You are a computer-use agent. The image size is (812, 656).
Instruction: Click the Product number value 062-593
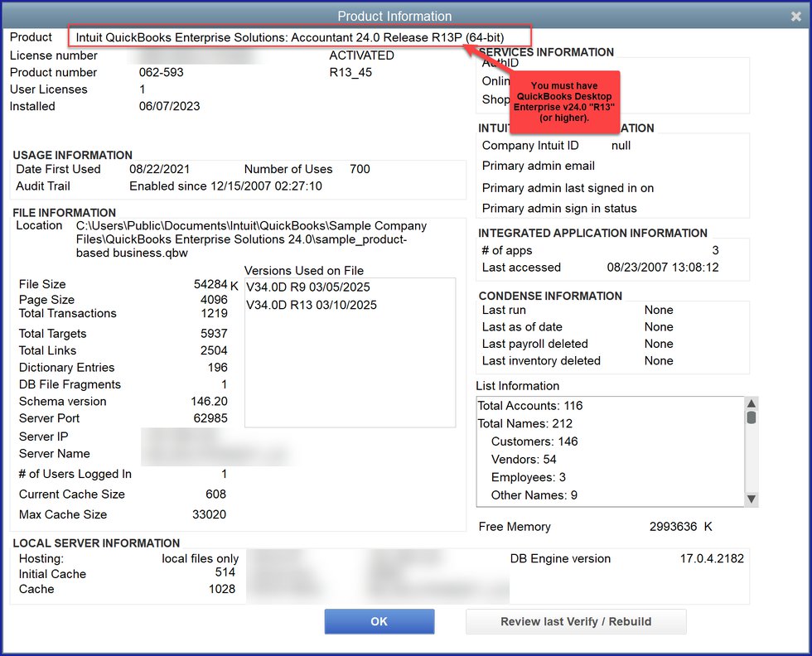coord(162,72)
